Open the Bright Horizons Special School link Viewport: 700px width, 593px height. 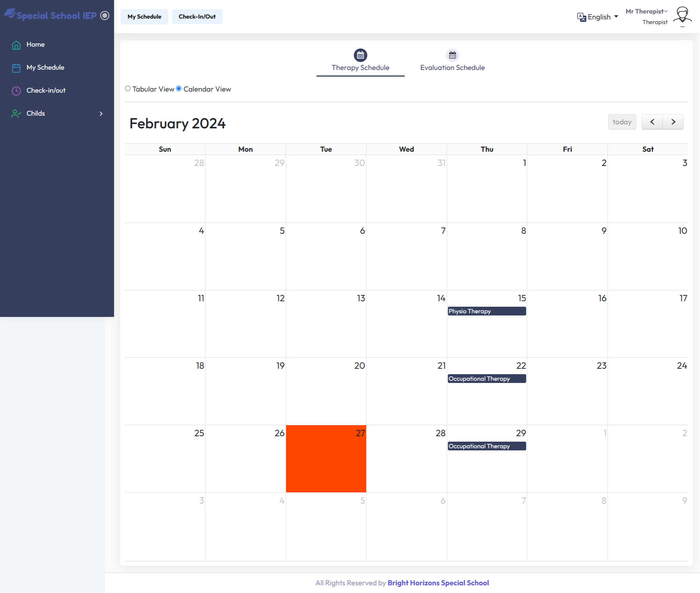(438, 583)
